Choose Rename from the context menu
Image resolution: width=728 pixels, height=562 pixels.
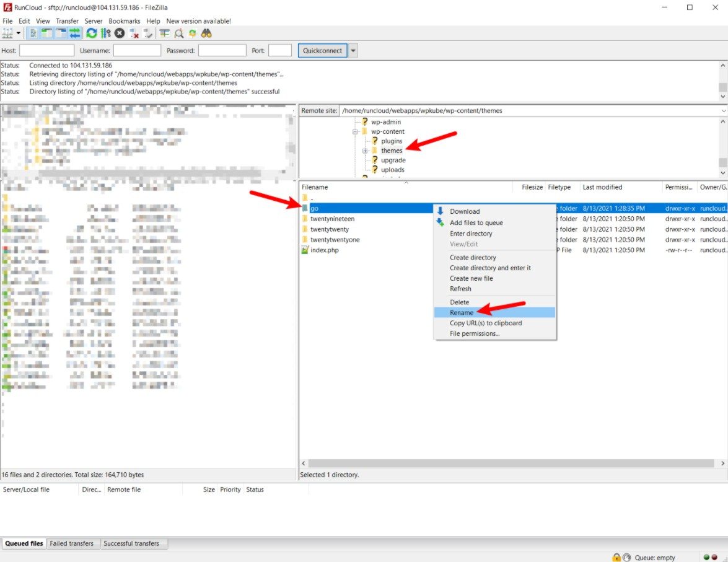click(x=494, y=312)
